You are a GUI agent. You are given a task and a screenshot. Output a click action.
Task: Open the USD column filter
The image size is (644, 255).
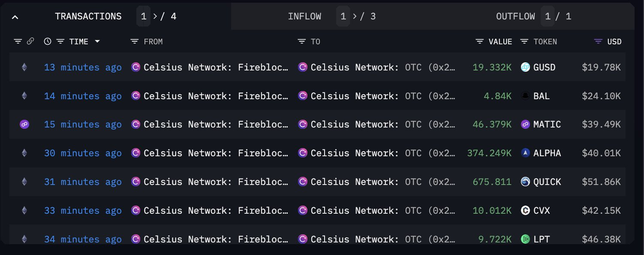click(x=598, y=41)
